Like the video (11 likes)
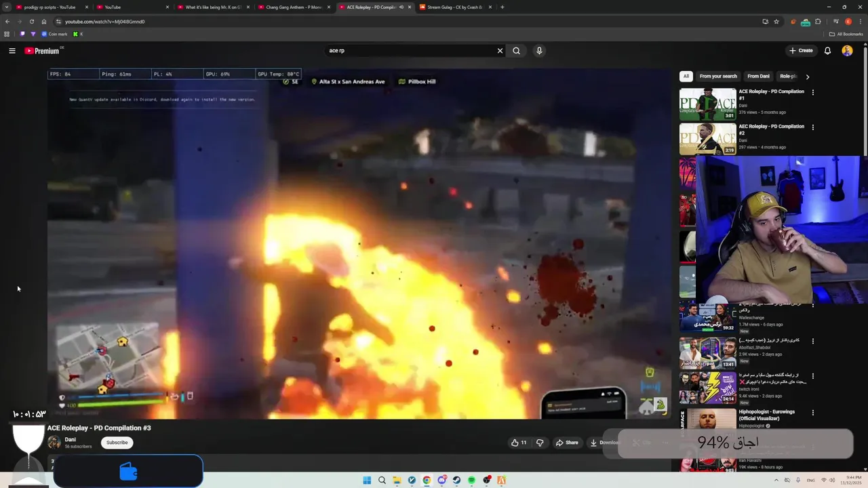Screen dimensions: 868x488 point(519,443)
